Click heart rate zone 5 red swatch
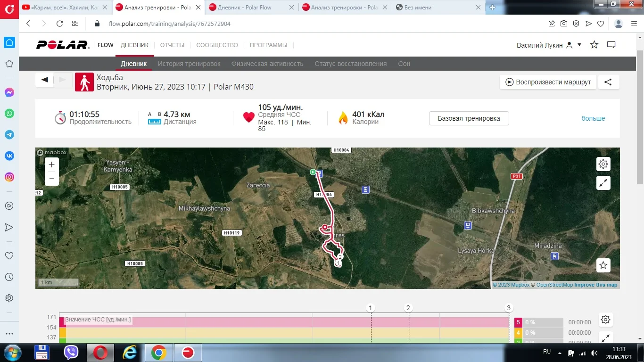This screenshot has height=362, width=644. pyautogui.click(x=518, y=322)
